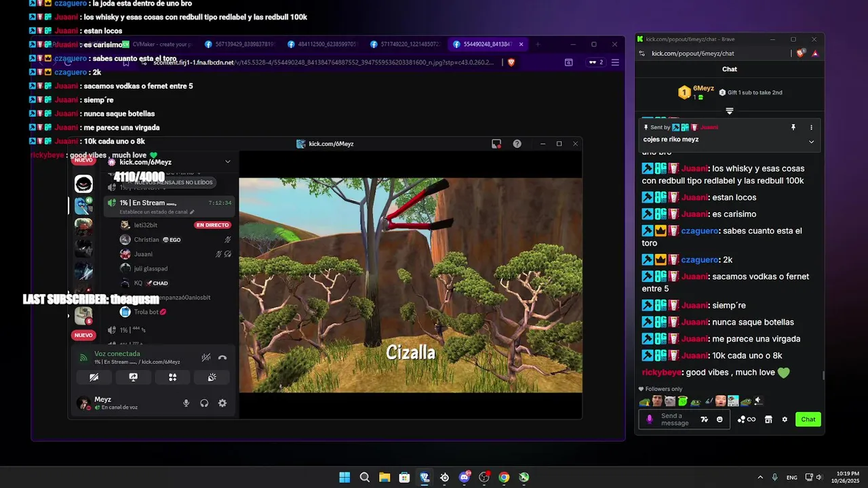Disconnect from the Discord voice channel

(x=222, y=358)
